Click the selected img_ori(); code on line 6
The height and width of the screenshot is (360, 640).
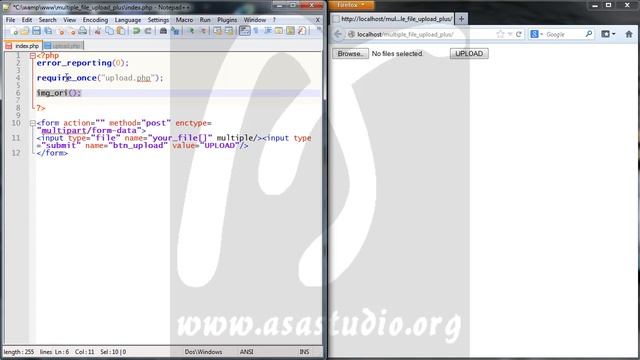coord(59,93)
